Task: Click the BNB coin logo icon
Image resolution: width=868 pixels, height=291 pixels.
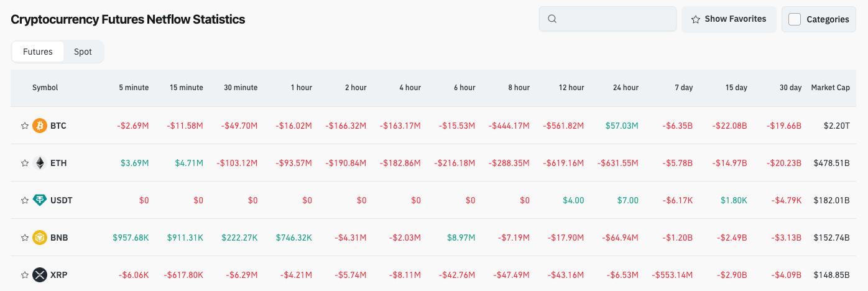Action: [x=40, y=238]
